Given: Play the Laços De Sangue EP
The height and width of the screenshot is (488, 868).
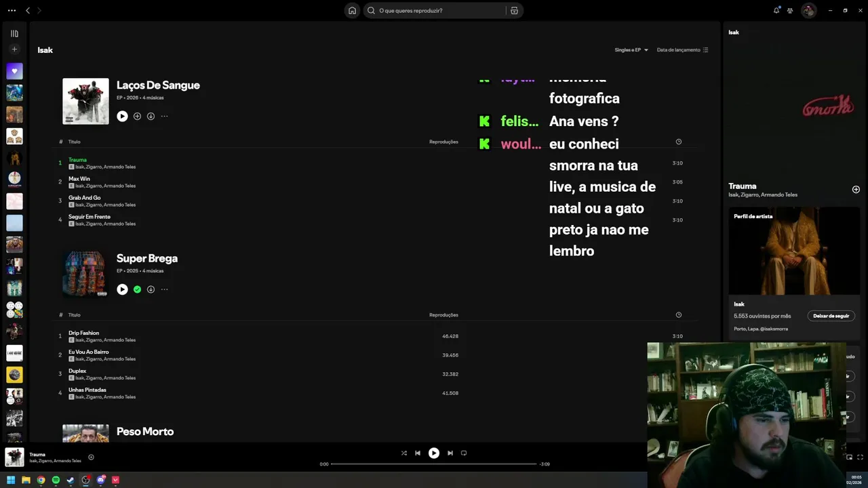Looking at the screenshot, I should 122,116.
